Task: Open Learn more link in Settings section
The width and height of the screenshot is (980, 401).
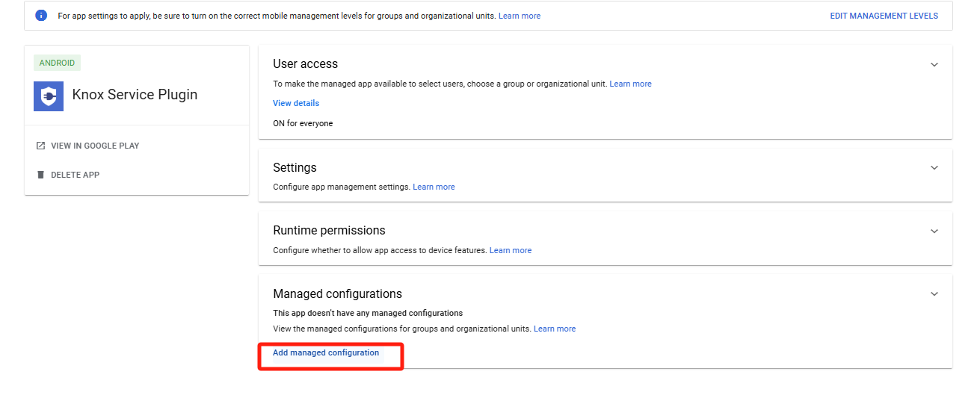Action: point(434,187)
